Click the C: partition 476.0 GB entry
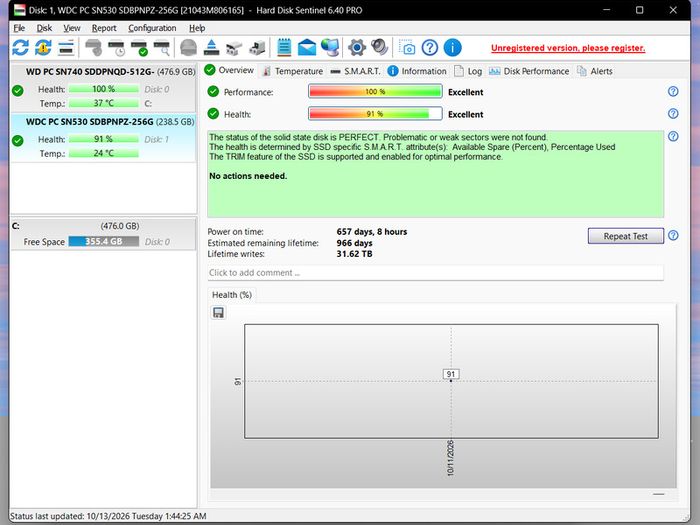This screenshot has width=700, height=525. pos(103,233)
